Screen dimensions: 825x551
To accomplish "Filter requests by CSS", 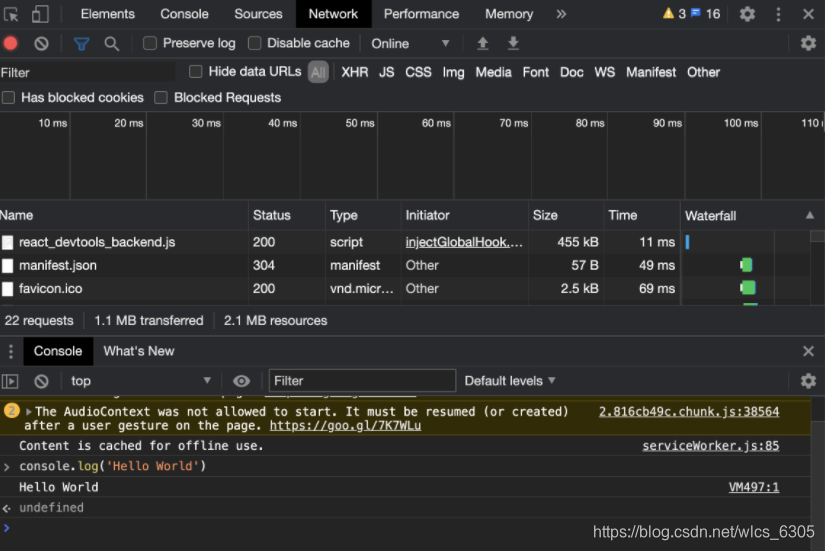I will point(418,72).
